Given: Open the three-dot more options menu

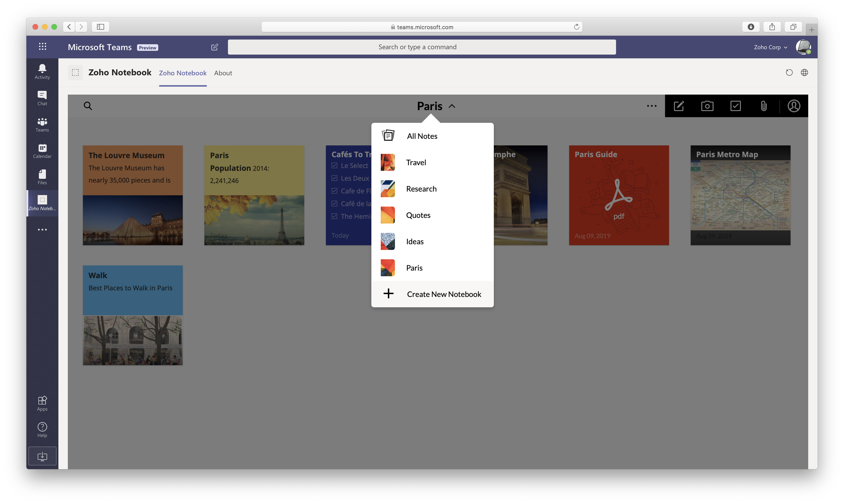Looking at the screenshot, I should pos(652,106).
